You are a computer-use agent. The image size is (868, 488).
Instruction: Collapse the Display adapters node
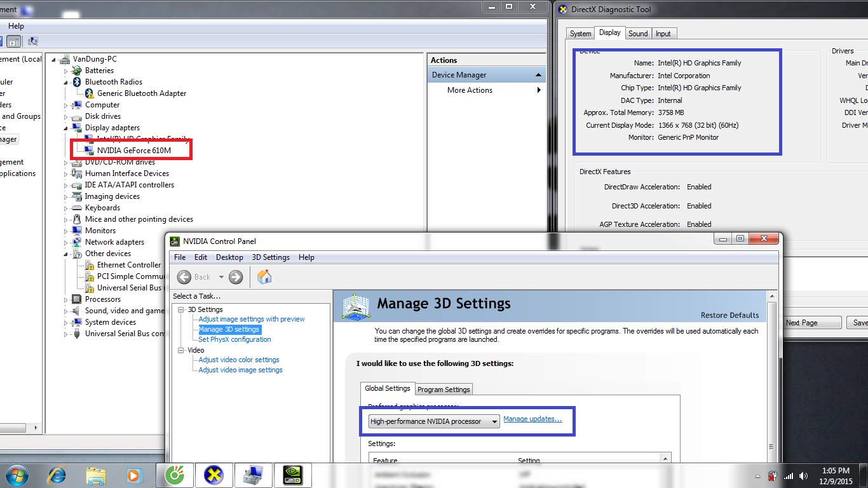(65, 128)
